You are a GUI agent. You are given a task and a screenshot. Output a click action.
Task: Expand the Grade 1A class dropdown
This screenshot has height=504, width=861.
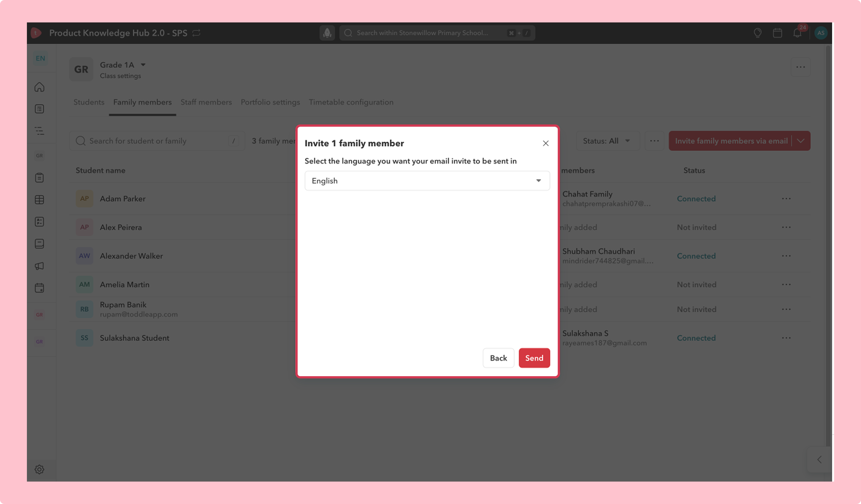coord(143,65)
